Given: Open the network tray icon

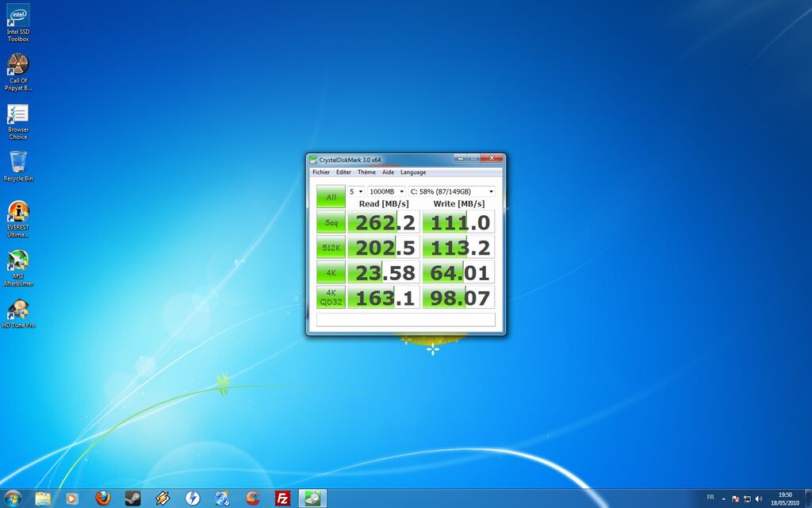Looking at the screenshot, I should [747, 499].
